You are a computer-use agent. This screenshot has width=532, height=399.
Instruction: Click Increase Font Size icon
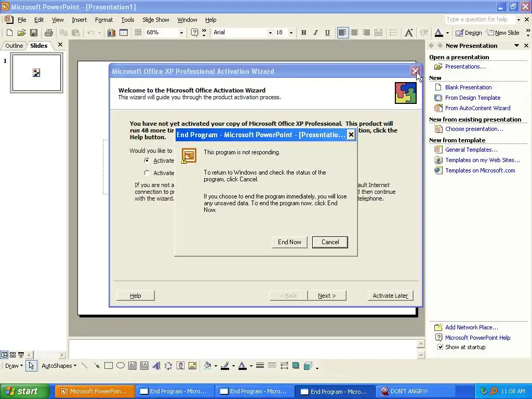[x=409, y=33]
